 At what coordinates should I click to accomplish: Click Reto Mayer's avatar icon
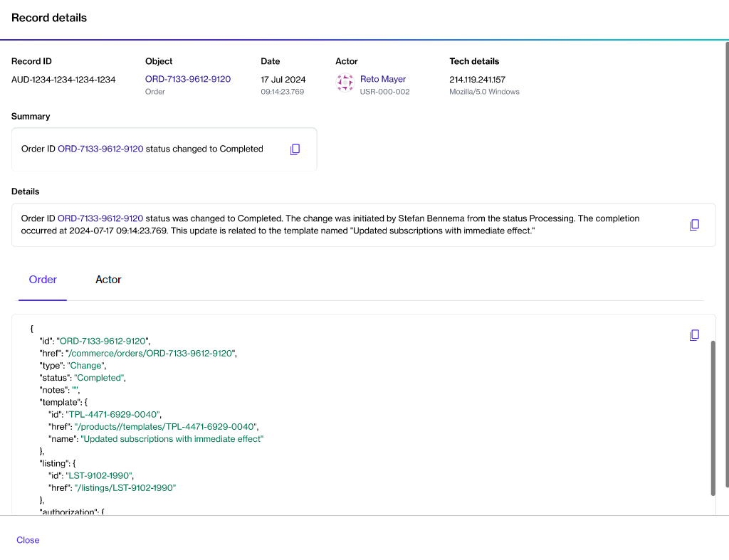pyautogui.click(x=345, y=84)
